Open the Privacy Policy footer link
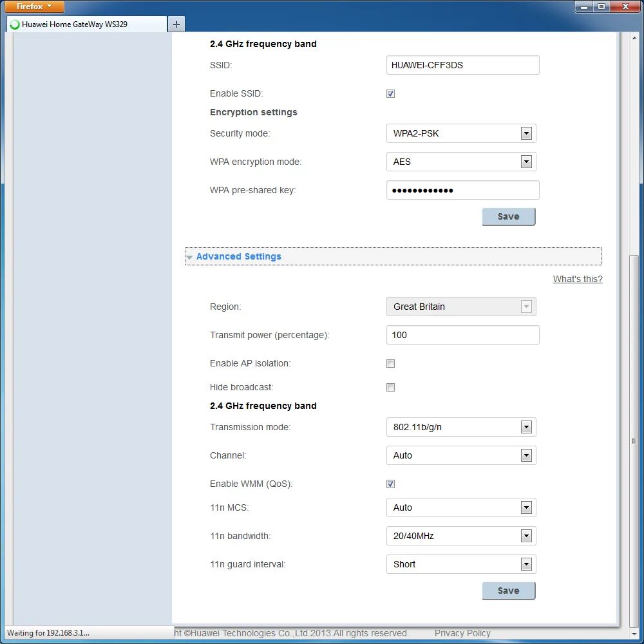 click(462, 633)
